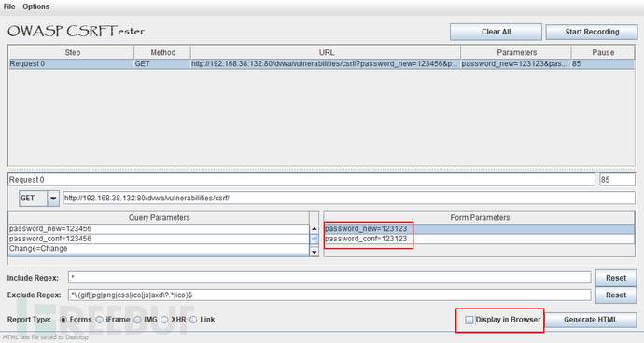Click the URL cell in Request 0 row
This screenshot has width=644, height=343.
coord(326,64)
